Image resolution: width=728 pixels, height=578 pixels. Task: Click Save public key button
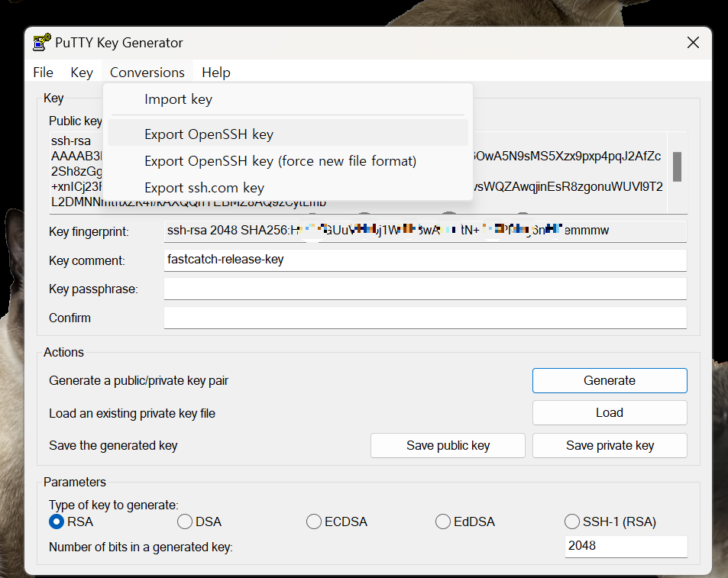(x=448, y=445)
